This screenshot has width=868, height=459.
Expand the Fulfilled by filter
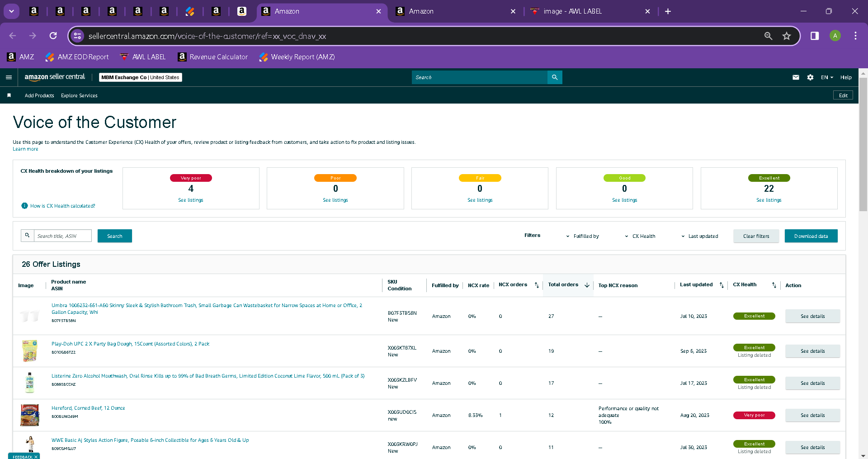(583, 236)
